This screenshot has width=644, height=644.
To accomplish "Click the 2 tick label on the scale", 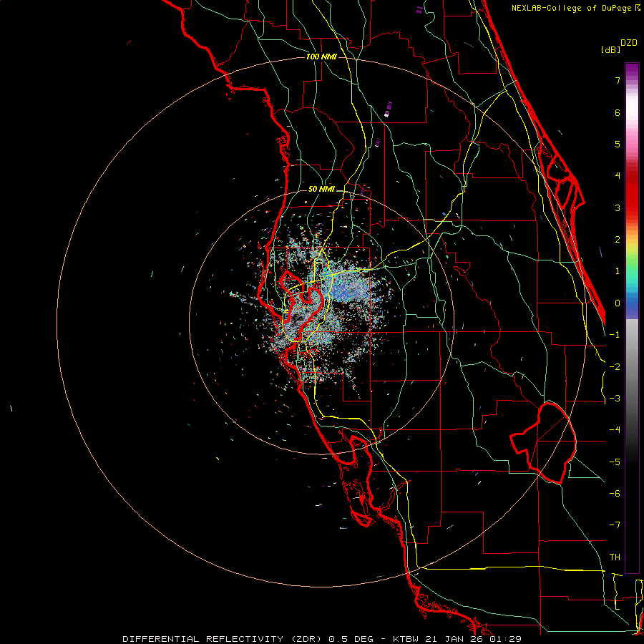I will (x=618, y=240).
